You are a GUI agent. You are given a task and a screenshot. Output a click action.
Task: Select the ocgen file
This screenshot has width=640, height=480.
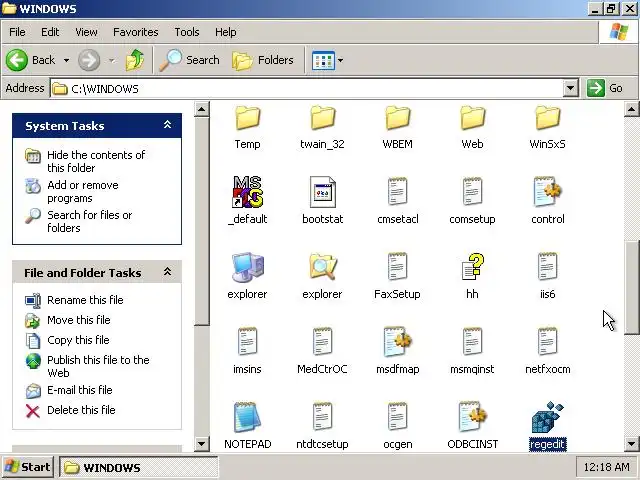tap(398, 426)
